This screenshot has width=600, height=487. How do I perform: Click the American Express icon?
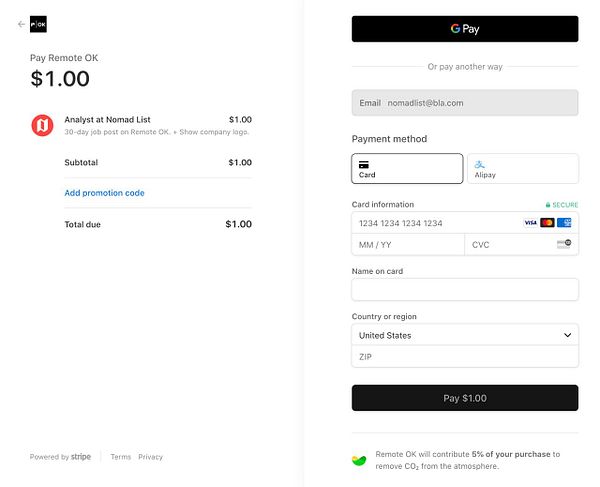click(x=564, y=223)
